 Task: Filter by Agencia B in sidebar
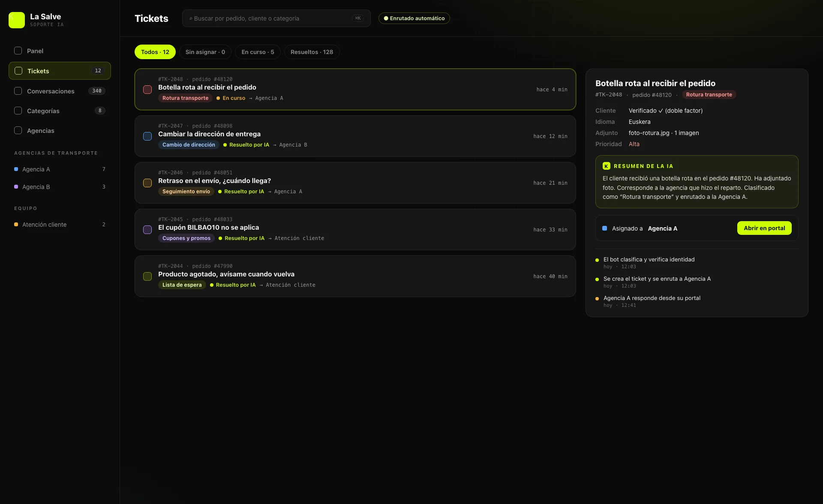click(x=60, y=187)
